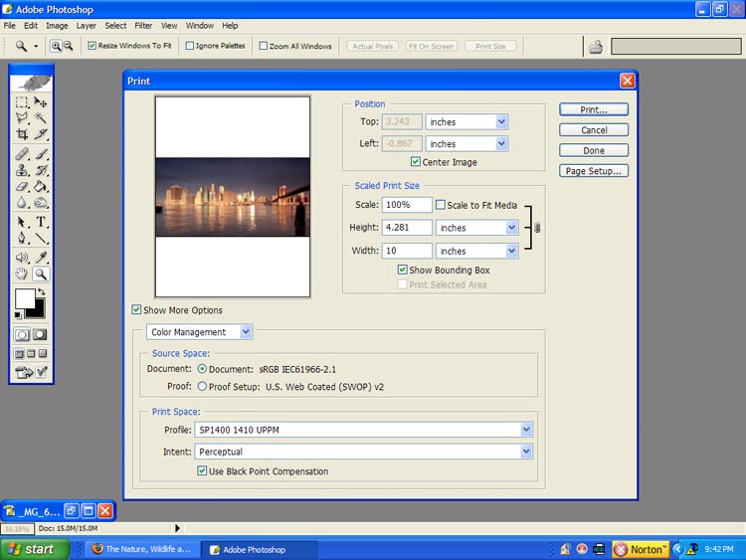746x560 pixels.
Task: Select the Crop tool
Action: pyautogui.click(x=22, y=134)
